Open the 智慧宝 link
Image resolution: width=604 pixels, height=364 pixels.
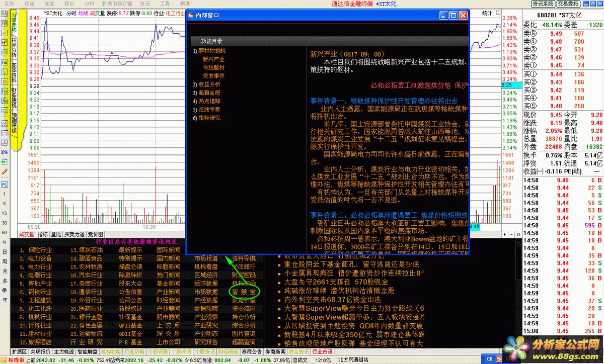click(x=244, y=292)
